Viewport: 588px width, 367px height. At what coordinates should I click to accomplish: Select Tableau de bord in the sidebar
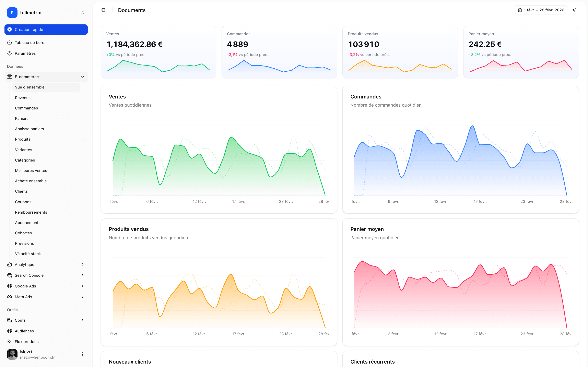click(29, 43)
